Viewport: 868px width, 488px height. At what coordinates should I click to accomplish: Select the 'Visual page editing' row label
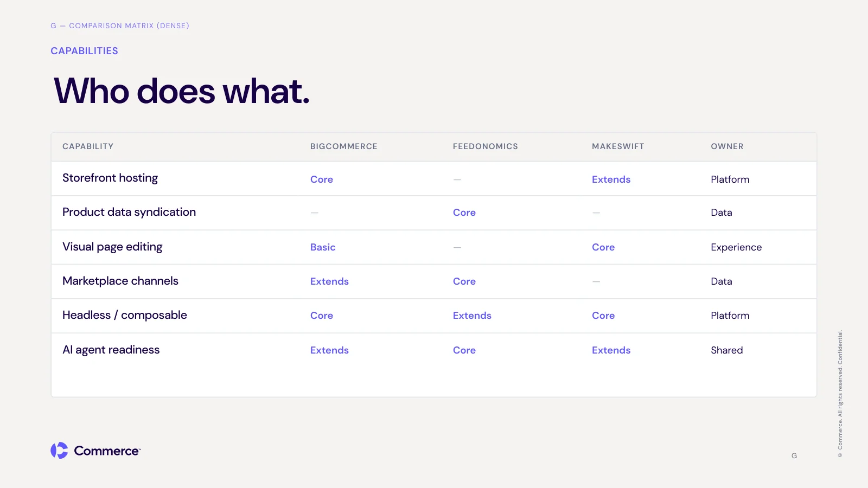(112, 247)
